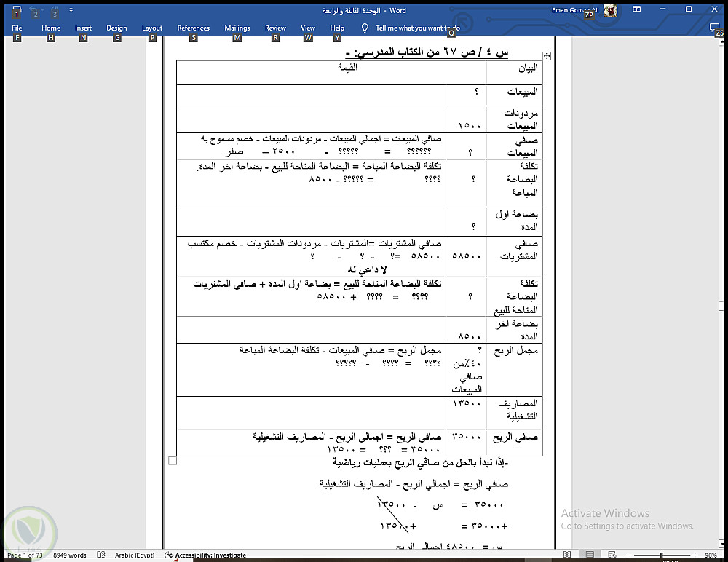
Task: Click the 96% zoom level
Action: click(711, 555)
